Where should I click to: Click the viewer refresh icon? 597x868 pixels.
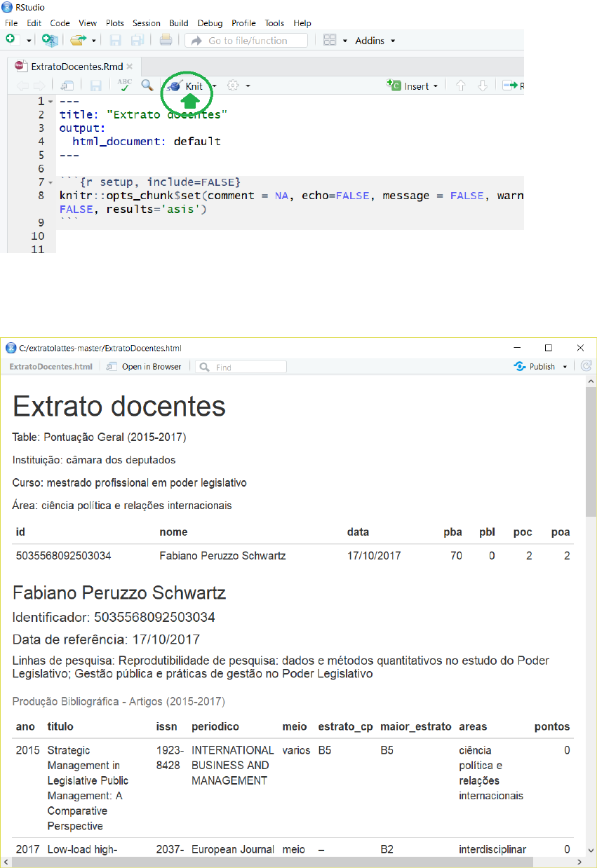[x=586, y=366]
